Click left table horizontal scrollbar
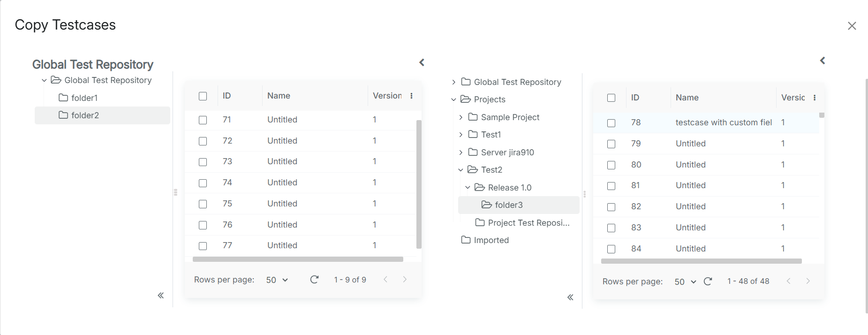 point(298,259)
